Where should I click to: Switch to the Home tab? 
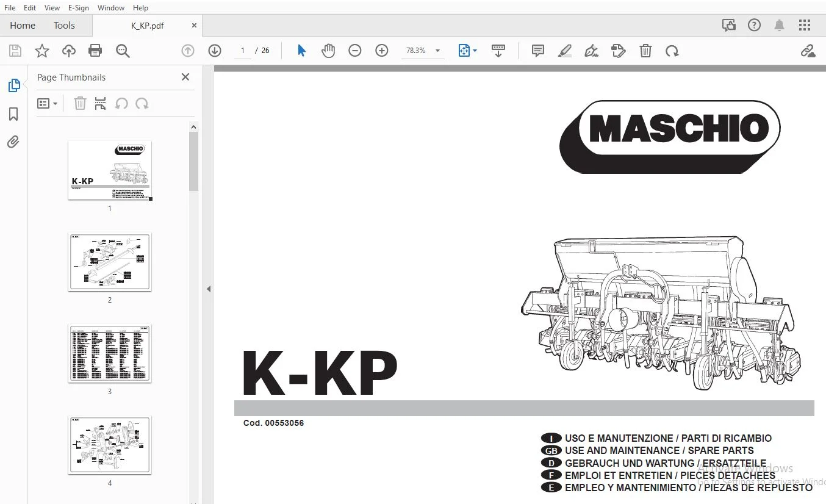tap(23, 26)
